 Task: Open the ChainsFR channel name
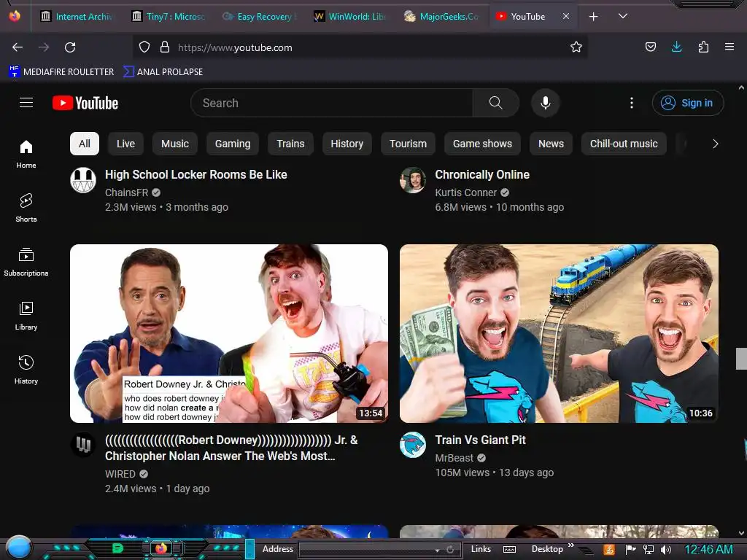click(126, 192)
